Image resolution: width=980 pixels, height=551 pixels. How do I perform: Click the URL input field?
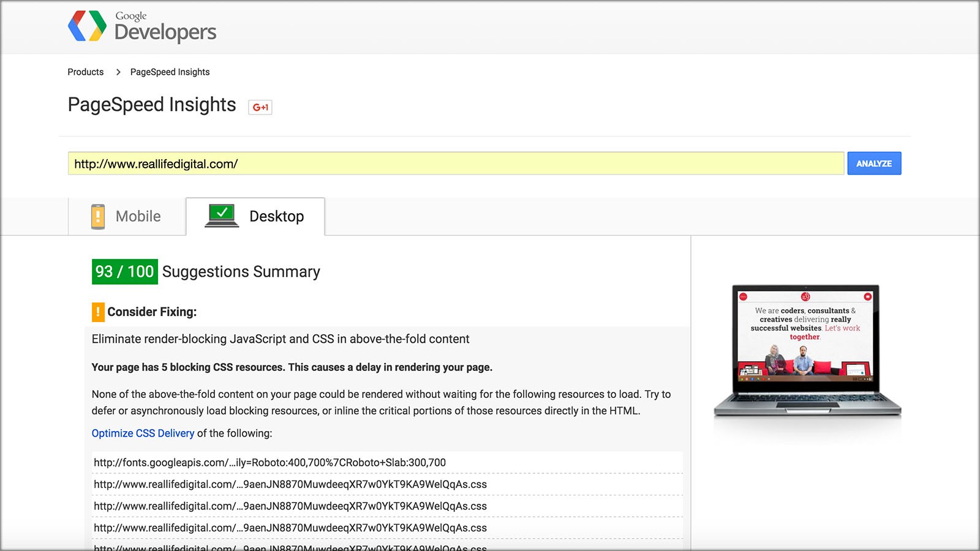coord(456,163)
